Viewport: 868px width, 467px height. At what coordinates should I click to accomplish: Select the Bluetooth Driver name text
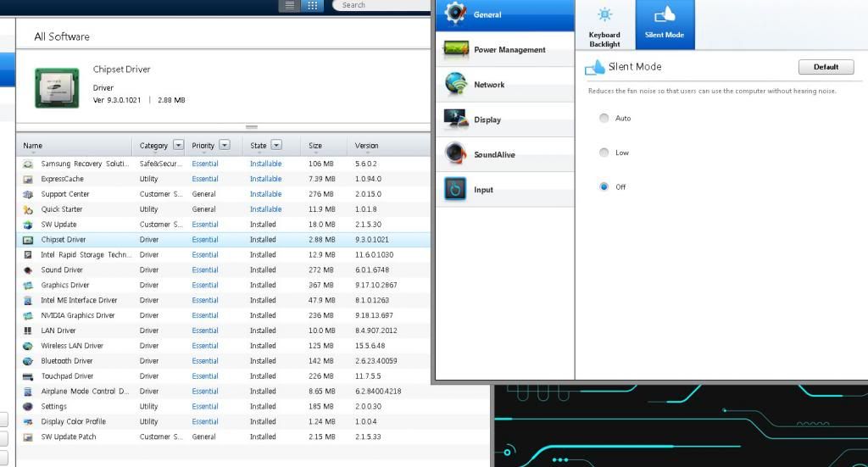pos(67,361)
